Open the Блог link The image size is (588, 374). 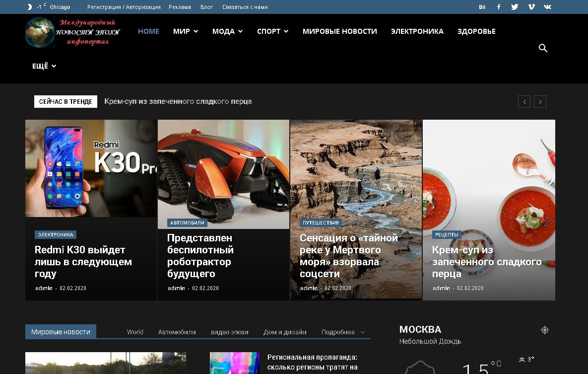click(x=206, y=7)
